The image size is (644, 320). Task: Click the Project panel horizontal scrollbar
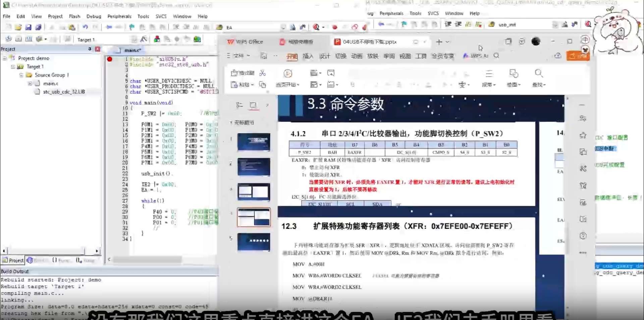coord(46,251)
